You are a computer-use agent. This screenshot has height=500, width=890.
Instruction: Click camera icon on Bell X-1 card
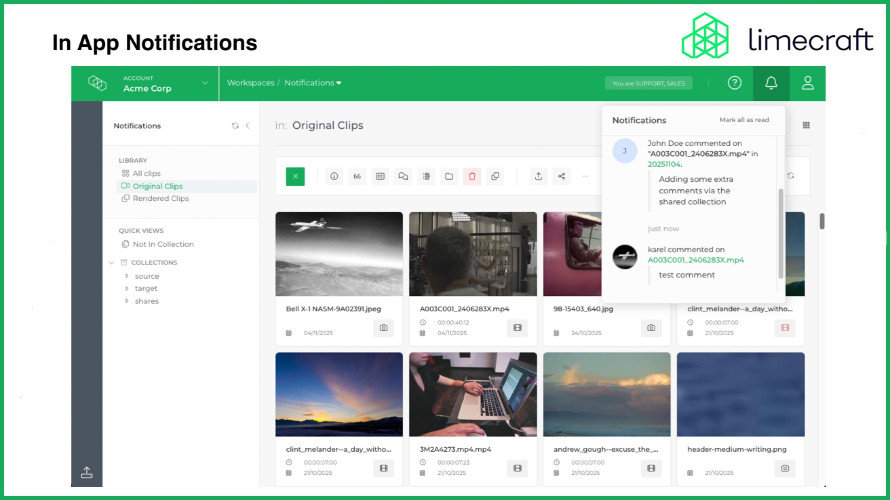point(384,328)
